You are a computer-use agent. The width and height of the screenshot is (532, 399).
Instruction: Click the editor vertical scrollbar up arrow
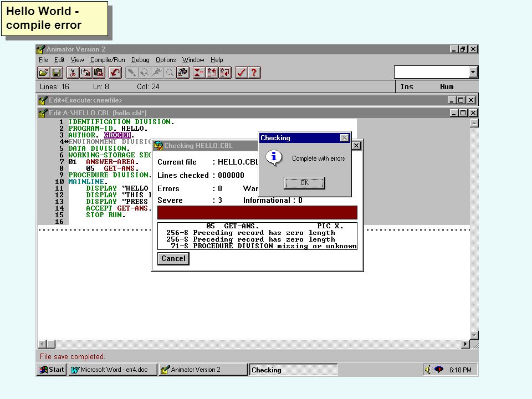474,123
